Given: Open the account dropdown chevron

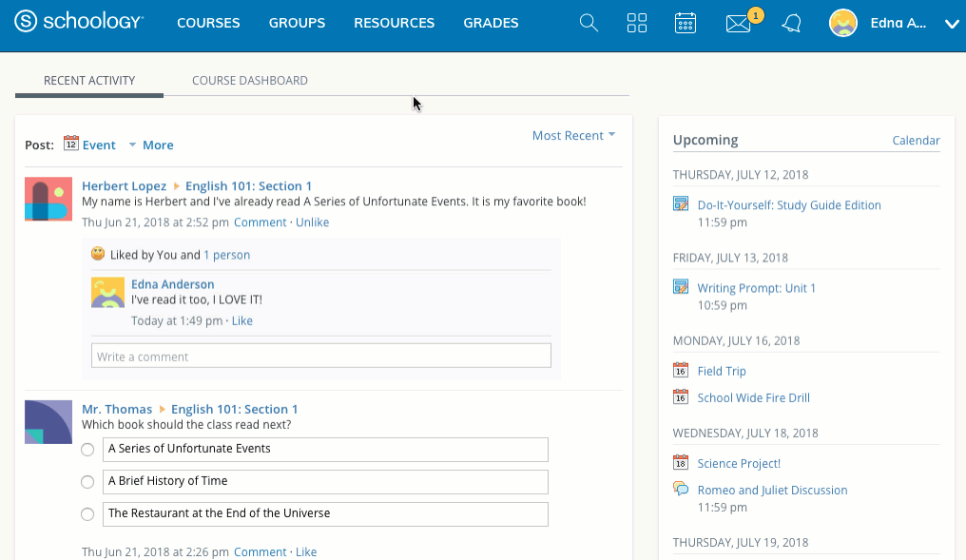Looking at the screenshot, I should coord(951,25).
